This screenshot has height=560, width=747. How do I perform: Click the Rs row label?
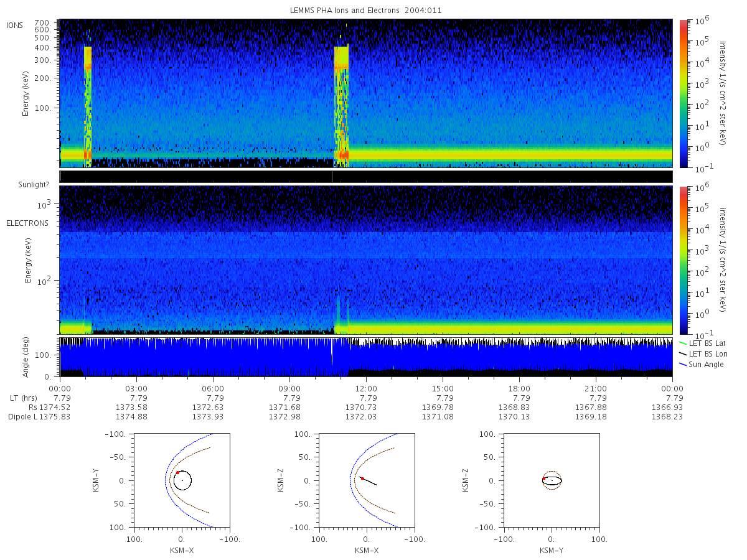click(33, 407)
